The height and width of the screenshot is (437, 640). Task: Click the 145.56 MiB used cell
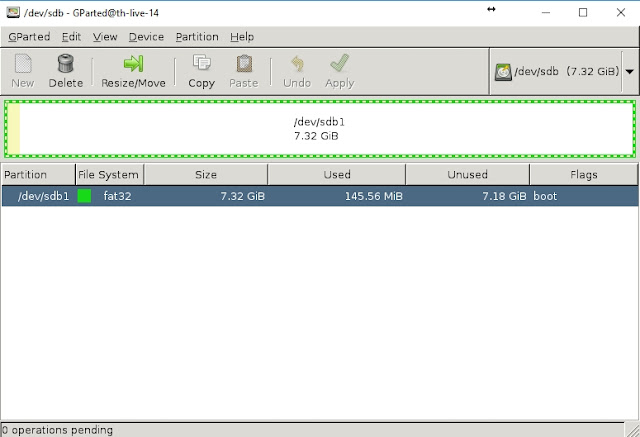[373, 196]
